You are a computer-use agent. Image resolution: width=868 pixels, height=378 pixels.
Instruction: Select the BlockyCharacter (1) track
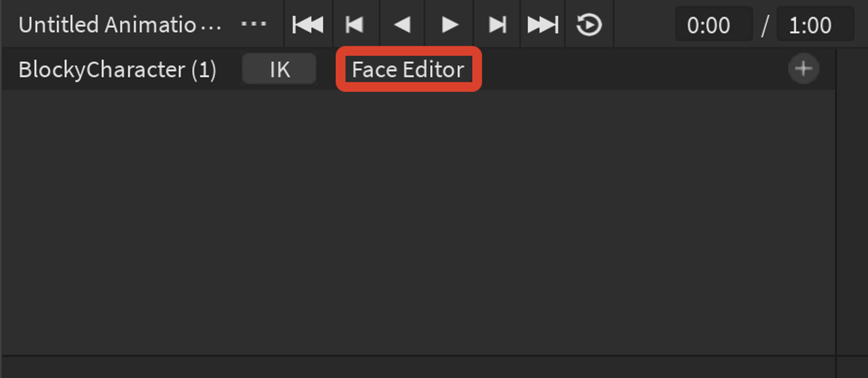point(118,70)
